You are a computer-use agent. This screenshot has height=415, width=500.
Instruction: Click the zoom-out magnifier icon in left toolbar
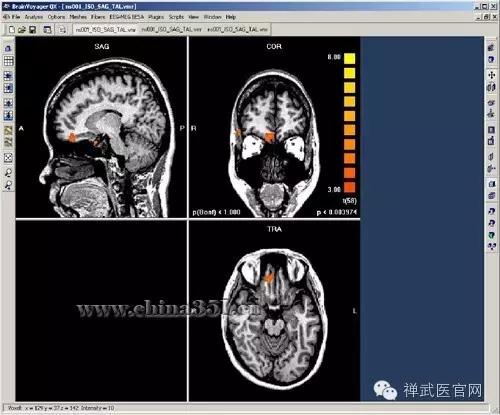pos(8,172)
